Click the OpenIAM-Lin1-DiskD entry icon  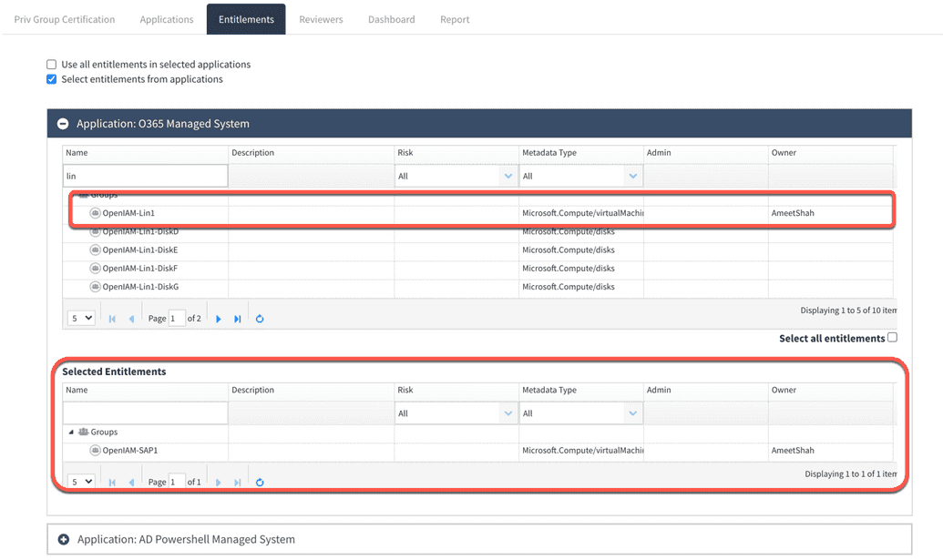click(x=96, y=232)
